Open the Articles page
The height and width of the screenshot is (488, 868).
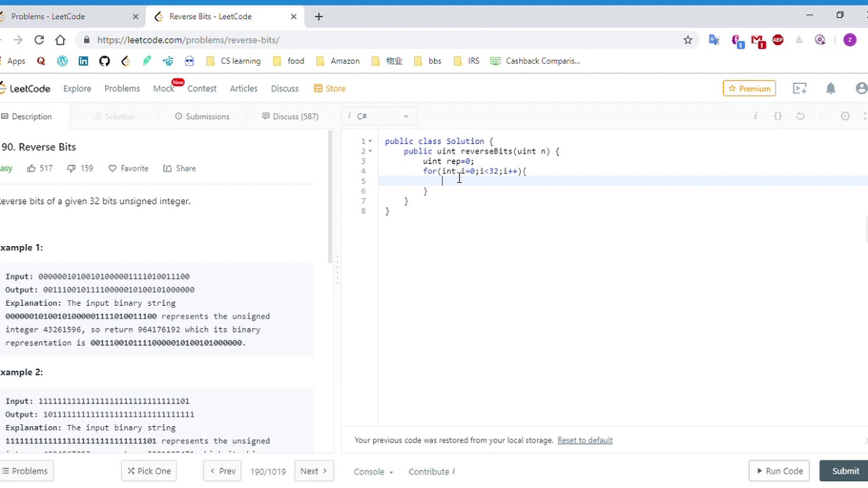click(x=243, y=88)
